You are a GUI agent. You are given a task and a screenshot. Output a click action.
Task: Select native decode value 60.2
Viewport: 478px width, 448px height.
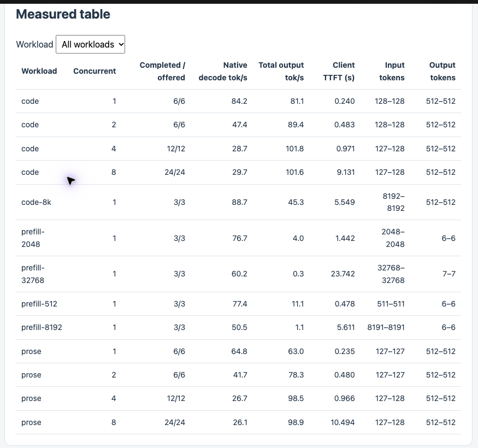pos(239,274)
